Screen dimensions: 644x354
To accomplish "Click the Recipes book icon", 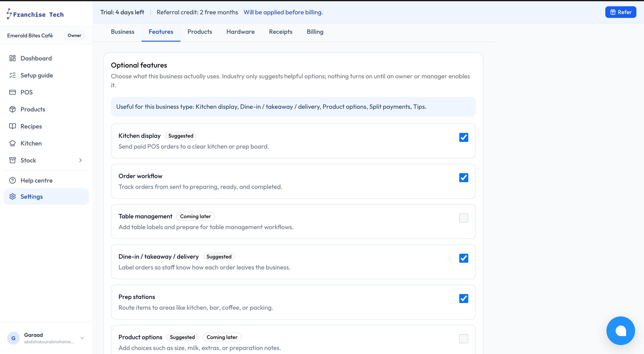I will tap(13, 126).
